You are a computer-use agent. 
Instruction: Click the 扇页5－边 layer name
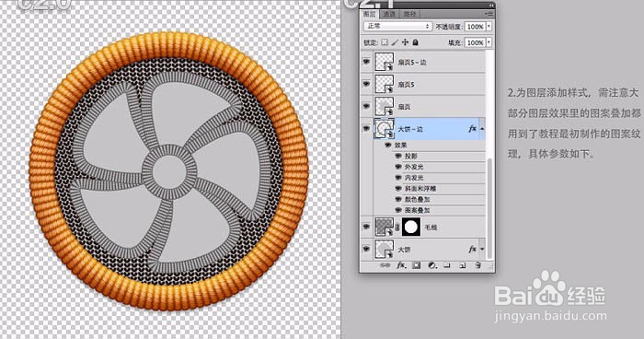(412, 62)
